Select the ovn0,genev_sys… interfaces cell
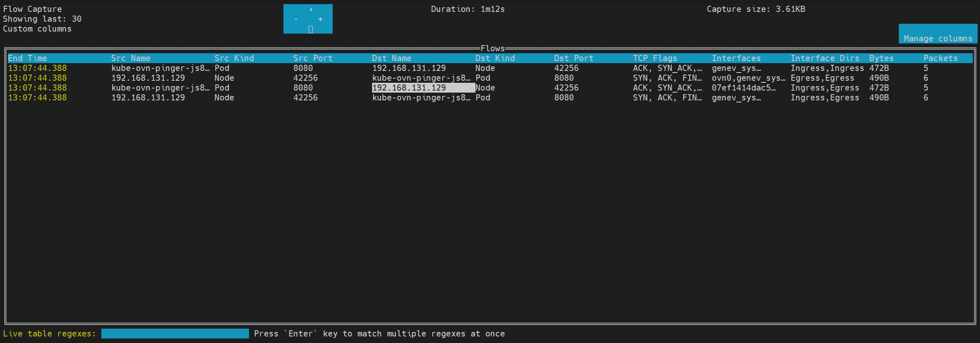Image resolution: width=980 pixels, height=343 pixels. [749, 78]
